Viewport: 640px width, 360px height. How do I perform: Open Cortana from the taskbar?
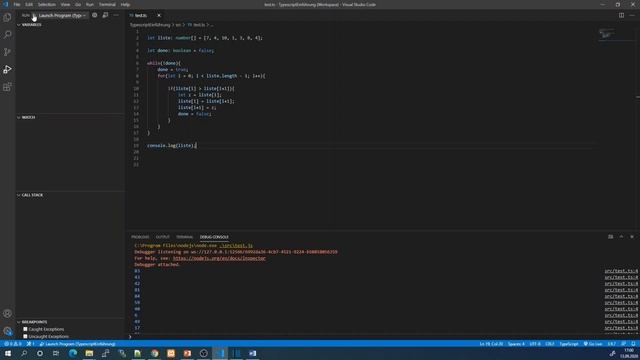(40, 353)
